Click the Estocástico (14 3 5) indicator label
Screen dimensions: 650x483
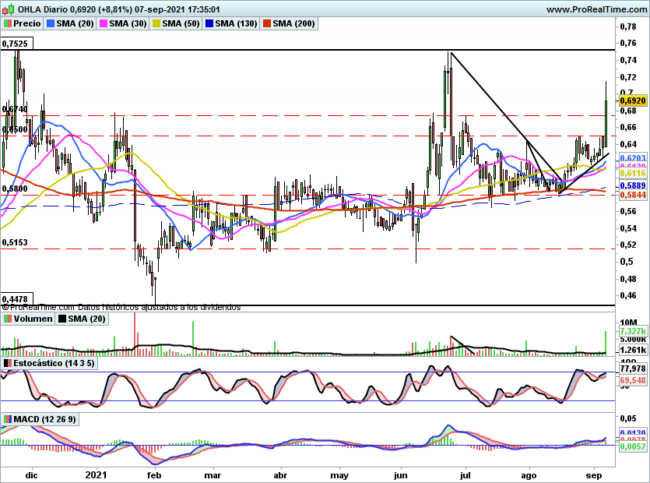coord(54,363)
